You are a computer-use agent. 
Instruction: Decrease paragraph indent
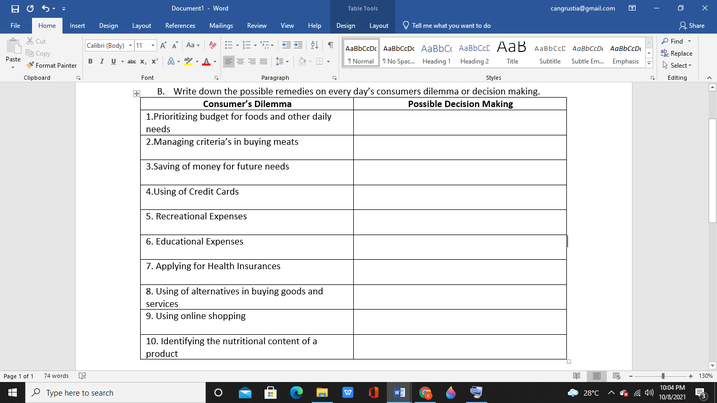[286, 45]
